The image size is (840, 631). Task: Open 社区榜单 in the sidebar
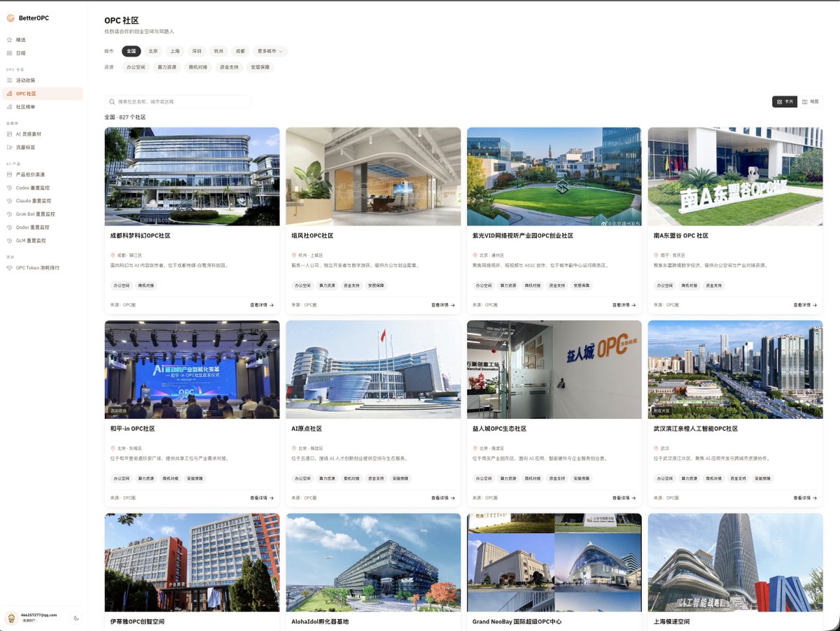pos(43,107)
